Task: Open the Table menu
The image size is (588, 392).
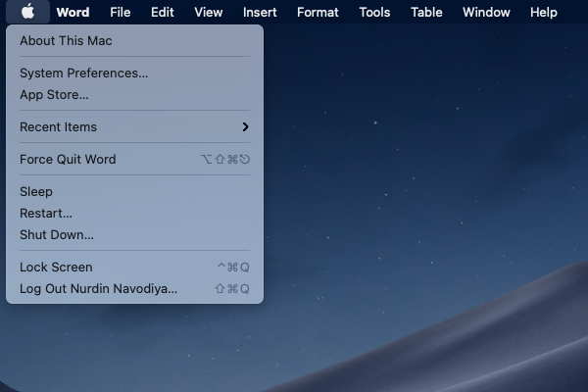Action: coord(426,12)
